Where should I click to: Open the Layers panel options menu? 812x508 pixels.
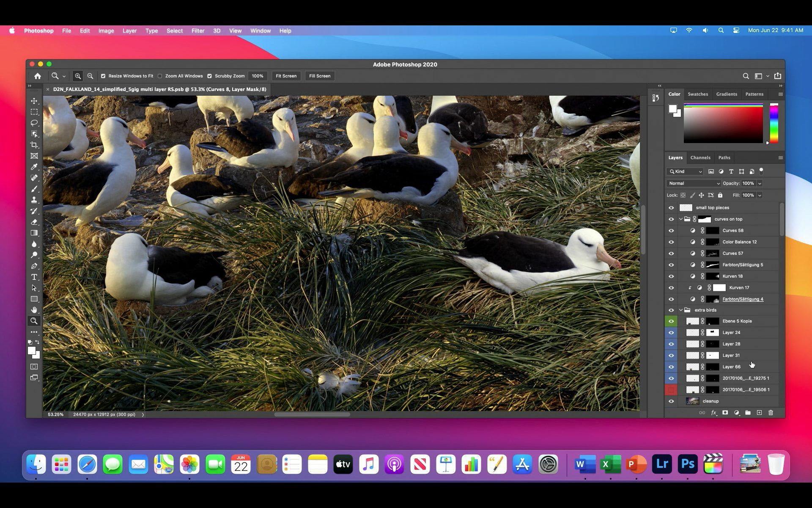[780, 157]
